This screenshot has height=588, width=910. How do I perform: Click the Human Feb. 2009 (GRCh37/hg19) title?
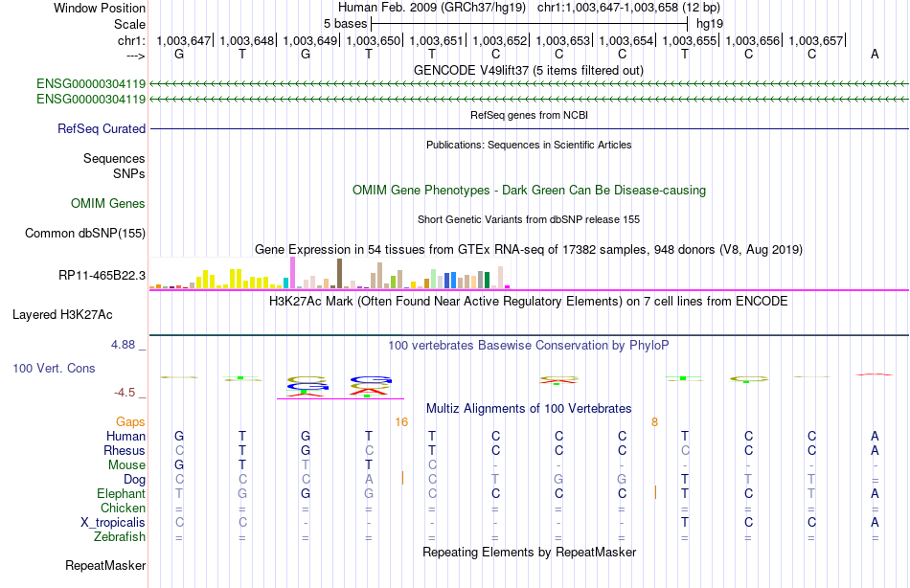(432, 8)
